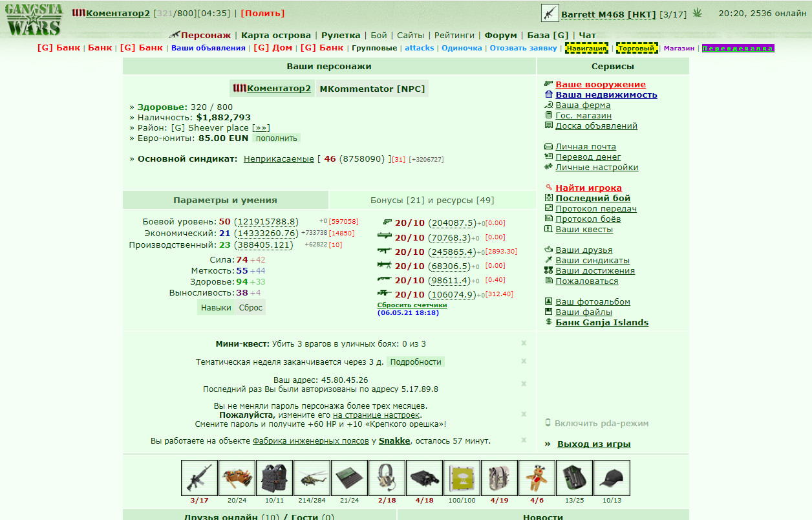Image resolution: width=812 pixels, height=520 pixels.
Task: Click Сбросить счетчики link
Action: tap(412, 305)
